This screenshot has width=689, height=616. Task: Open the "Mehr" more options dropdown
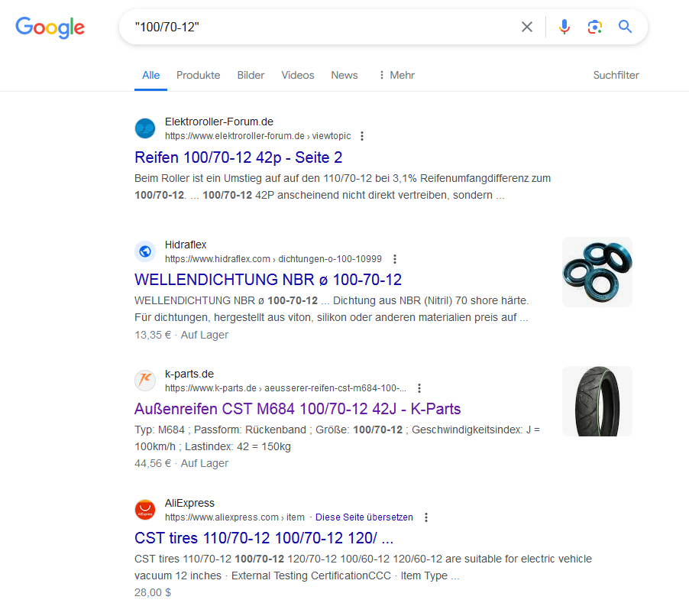pyautogui.click(x=396, y=75)
